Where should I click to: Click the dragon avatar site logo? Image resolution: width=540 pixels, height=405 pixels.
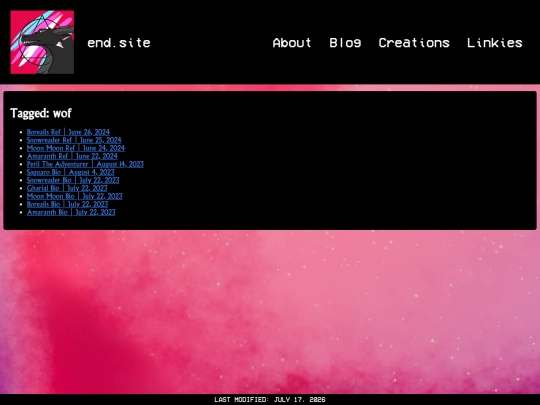42,42
